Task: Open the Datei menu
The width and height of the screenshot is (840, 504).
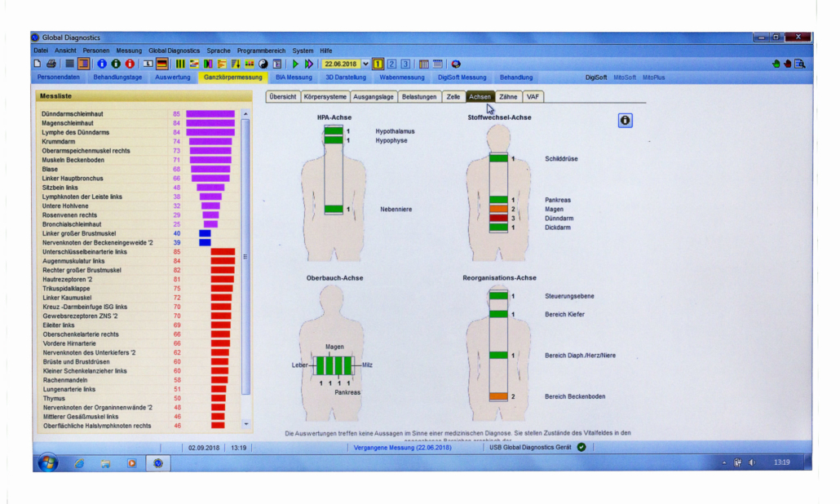Action: click(41, 51)
